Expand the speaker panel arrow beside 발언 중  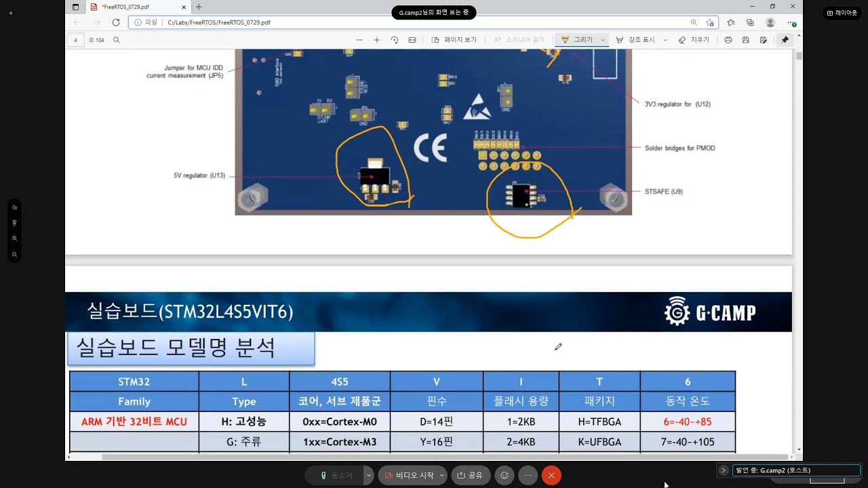(724, 470)
